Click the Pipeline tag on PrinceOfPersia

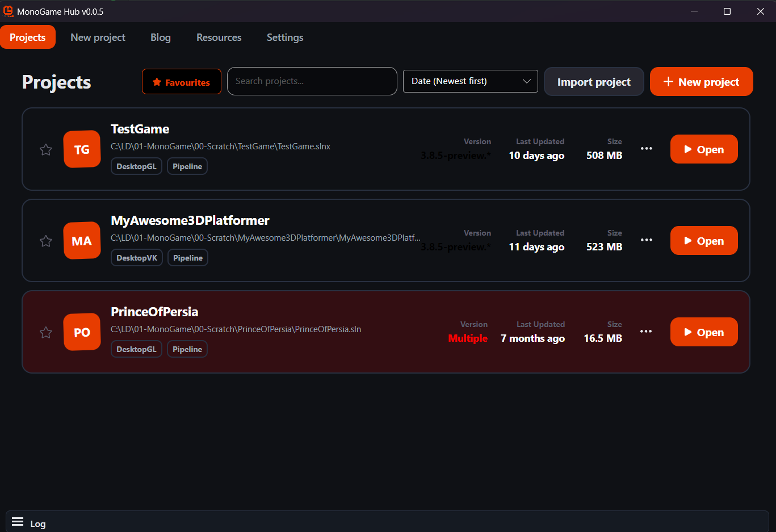pyautogui.click(x=187, y=349)
